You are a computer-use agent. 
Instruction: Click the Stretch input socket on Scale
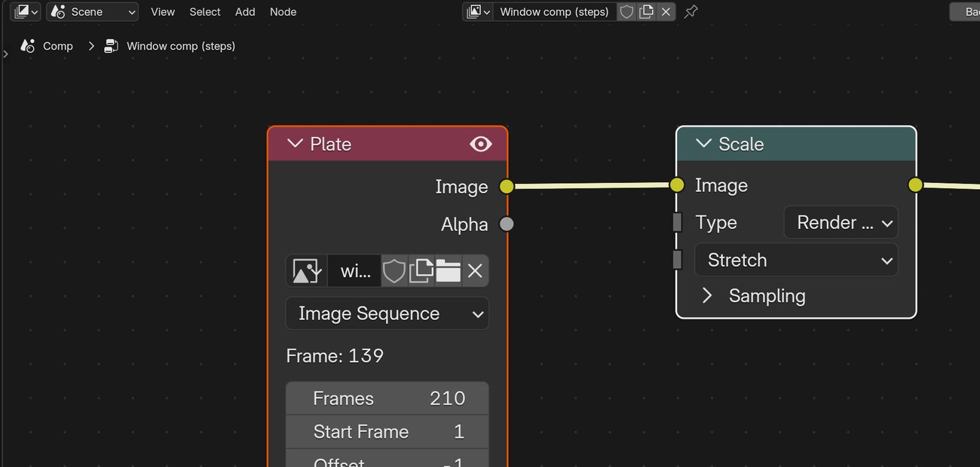pyautogui.click(x=677, y=260)
